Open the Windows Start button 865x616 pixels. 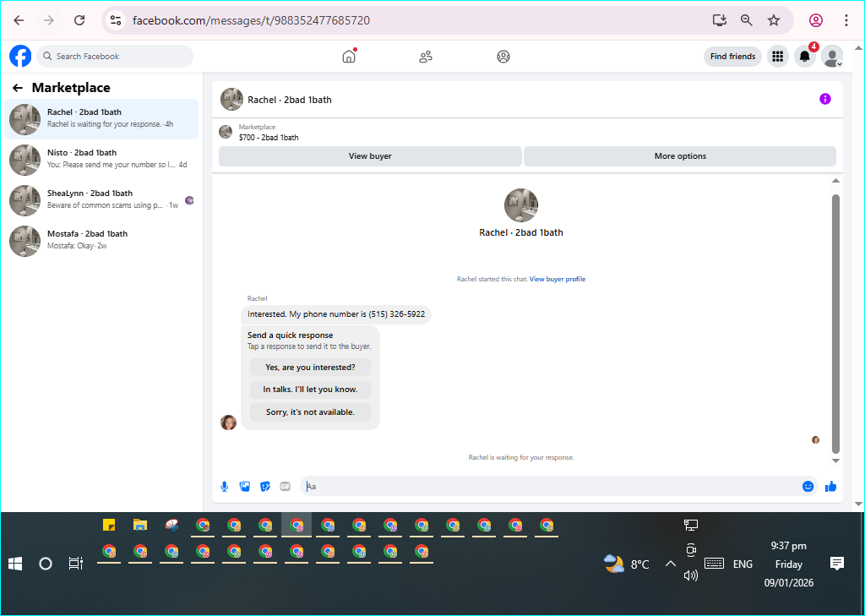point(15,564)
